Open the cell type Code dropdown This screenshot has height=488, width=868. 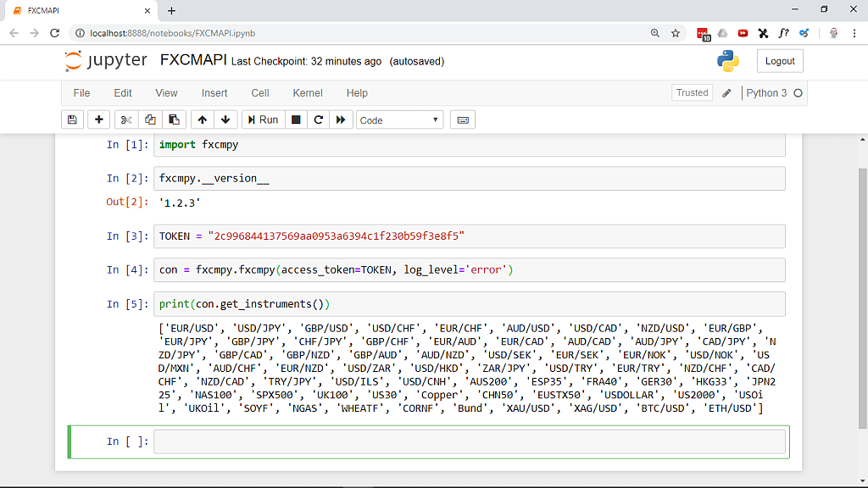click(399, 120)
